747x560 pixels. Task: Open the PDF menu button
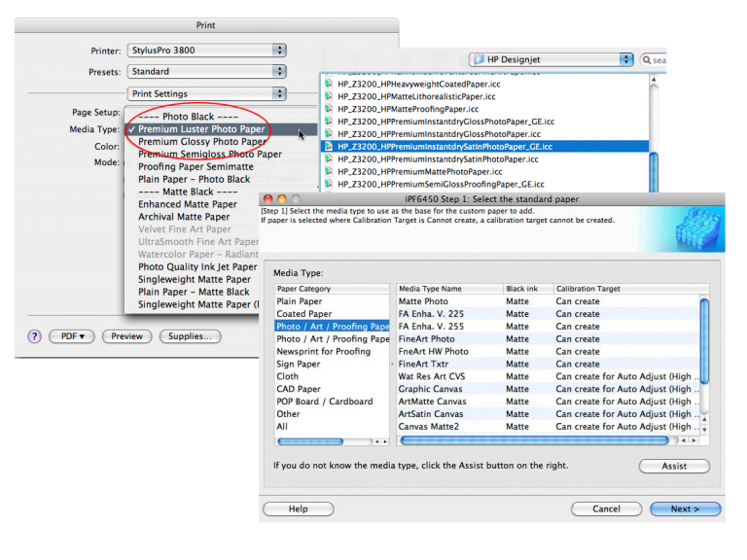click(x=72, y=336)
